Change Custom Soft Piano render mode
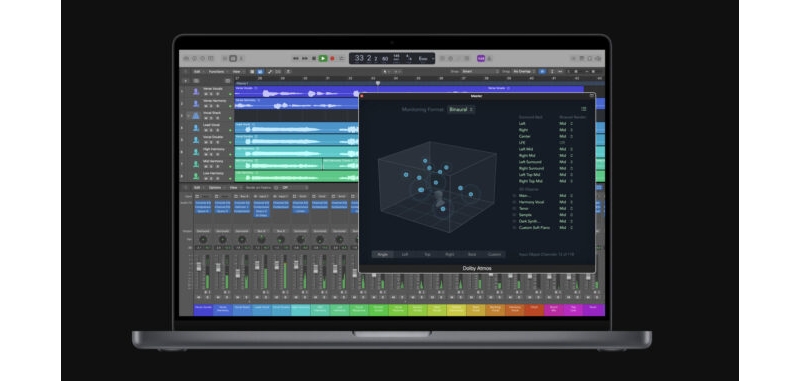Image resolution: width=800 pixels, height=381 pixels. [566, 227]
